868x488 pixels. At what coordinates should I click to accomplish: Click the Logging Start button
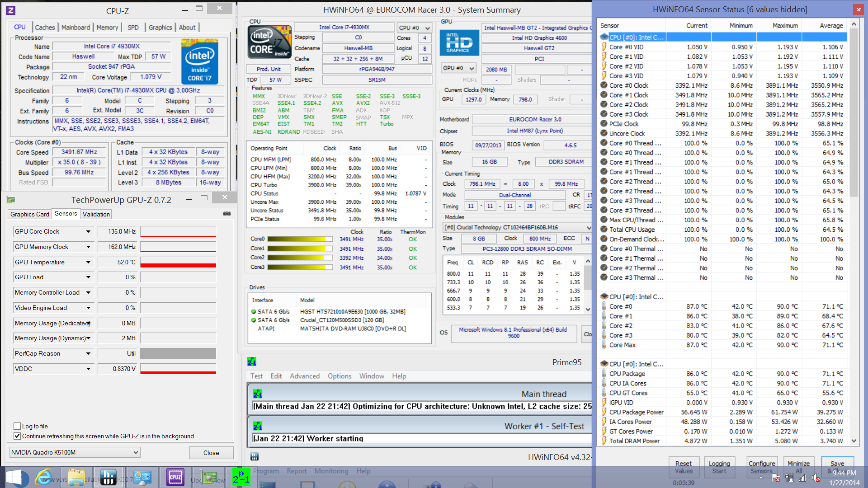719,467
